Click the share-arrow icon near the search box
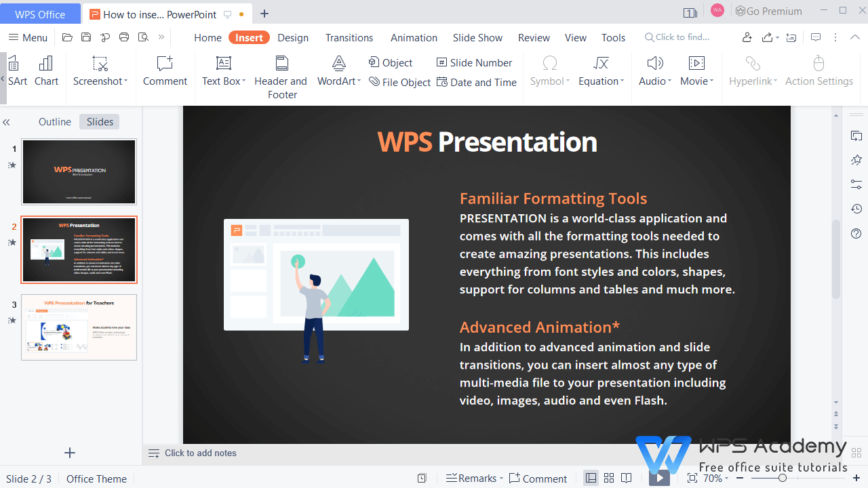This screenshot has height=488, width=868. (768, 37)
